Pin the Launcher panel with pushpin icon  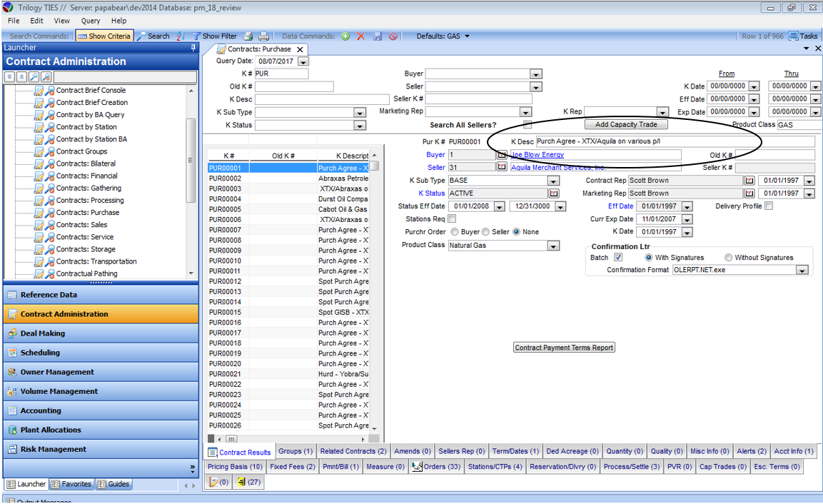(x=193, y=48)
